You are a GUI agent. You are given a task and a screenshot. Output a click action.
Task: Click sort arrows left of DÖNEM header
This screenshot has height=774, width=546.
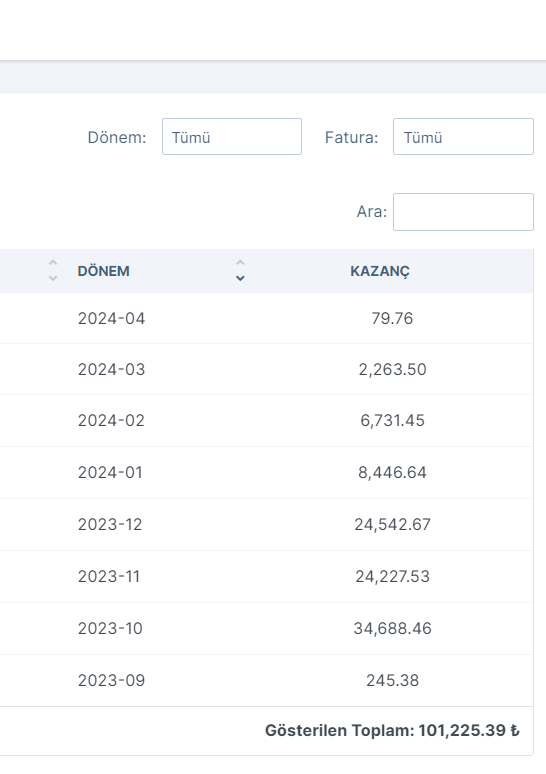53,271
